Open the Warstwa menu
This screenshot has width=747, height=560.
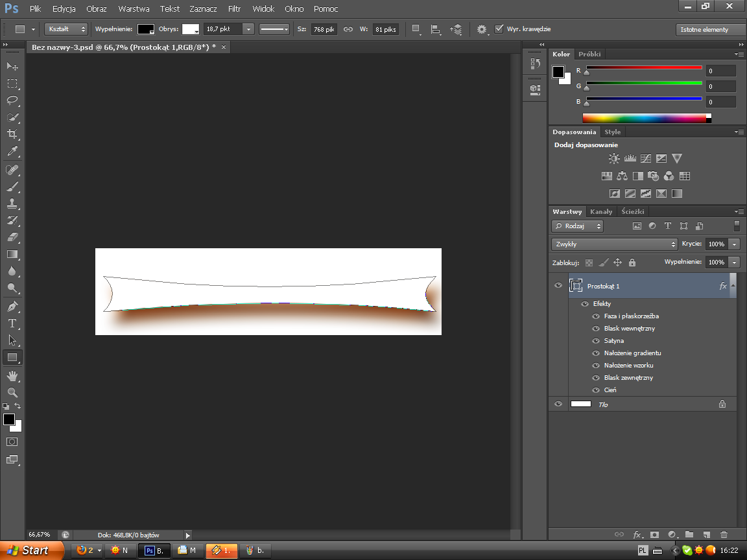(x=134, y=8)
